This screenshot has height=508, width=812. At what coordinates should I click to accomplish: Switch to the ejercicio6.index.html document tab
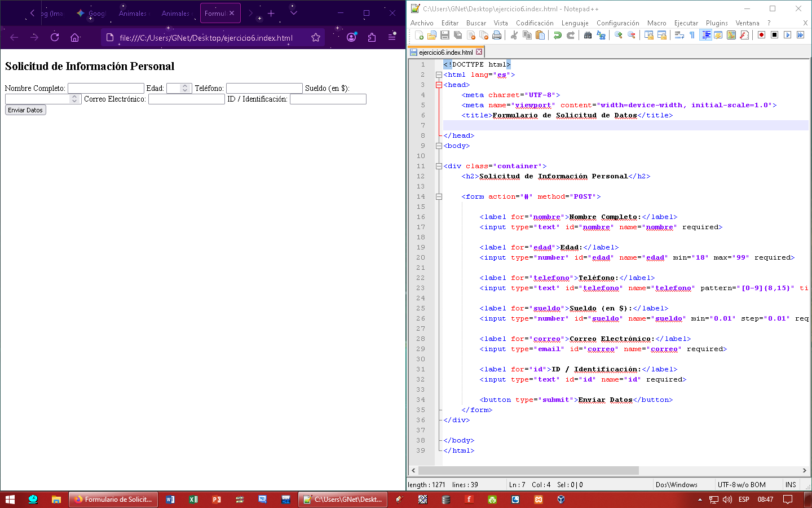[445, 52]
